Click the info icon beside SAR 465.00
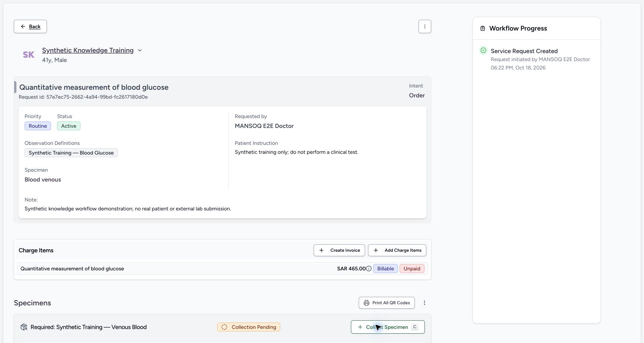This screenshot has height=343, width=644. point(369,269)
